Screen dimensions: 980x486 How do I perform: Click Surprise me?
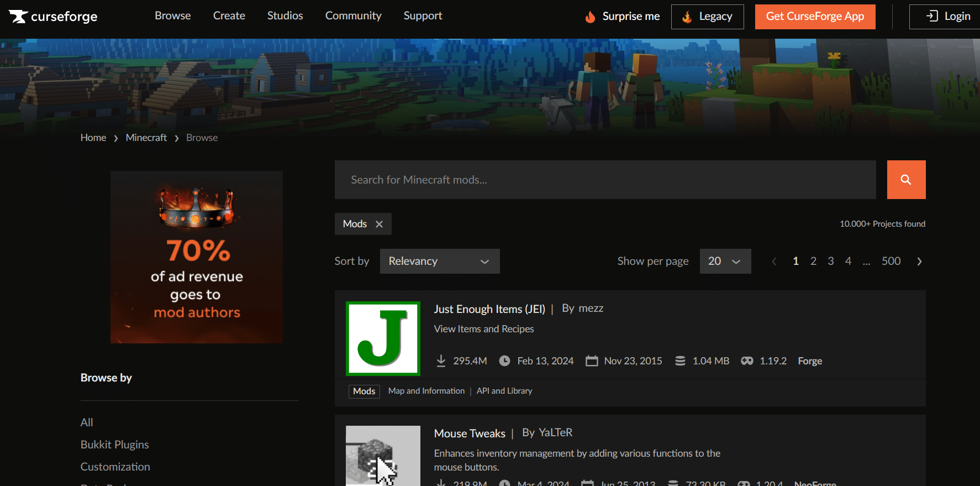[x=631, y=17]
